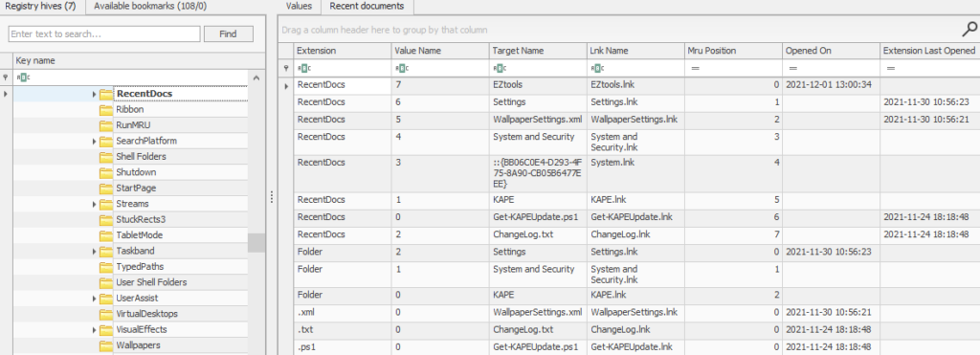Select the .ps1 extension row cell
The width and height of the screenshot is (980, 355).
pyautogui.click(x=343, y=346)
